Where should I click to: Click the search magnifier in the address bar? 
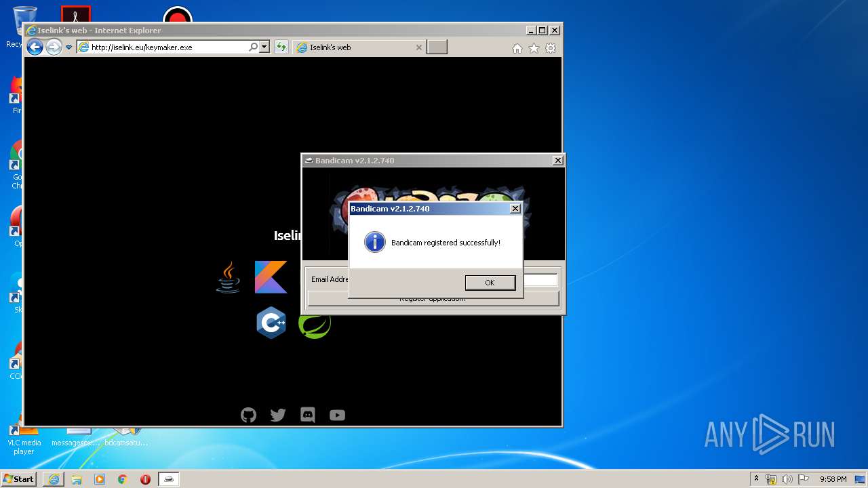[x=253, y=47]
